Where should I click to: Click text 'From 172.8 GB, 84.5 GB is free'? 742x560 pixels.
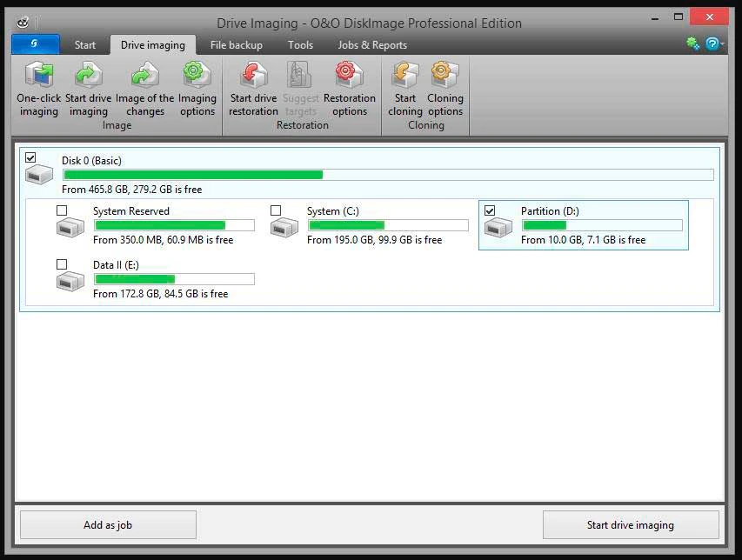pyautogui.click(x=160, y=294)
